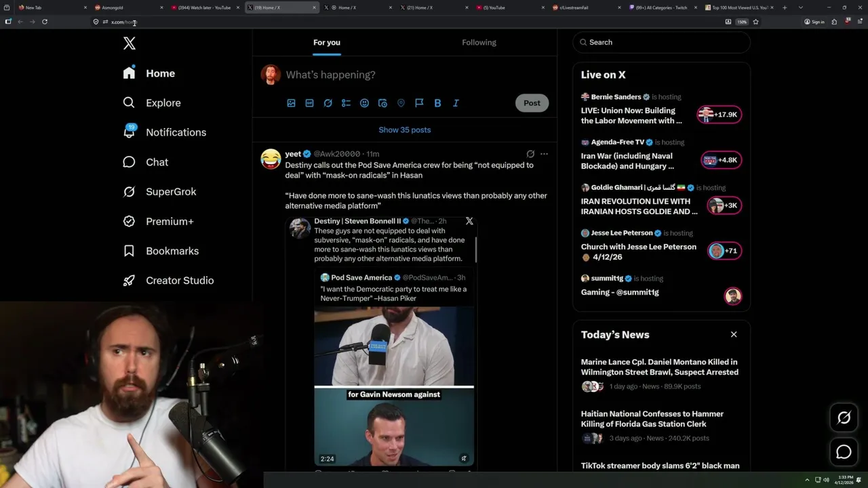Open quoted Pod Save America post
Image resolution: width=868 pixels, height=488 pixels.
[393, 289]
